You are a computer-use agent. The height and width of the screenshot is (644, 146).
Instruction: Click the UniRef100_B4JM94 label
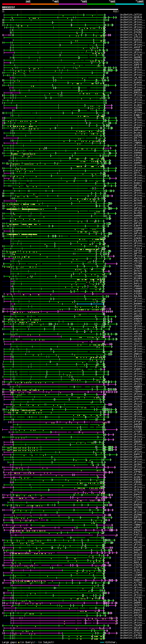131,213
